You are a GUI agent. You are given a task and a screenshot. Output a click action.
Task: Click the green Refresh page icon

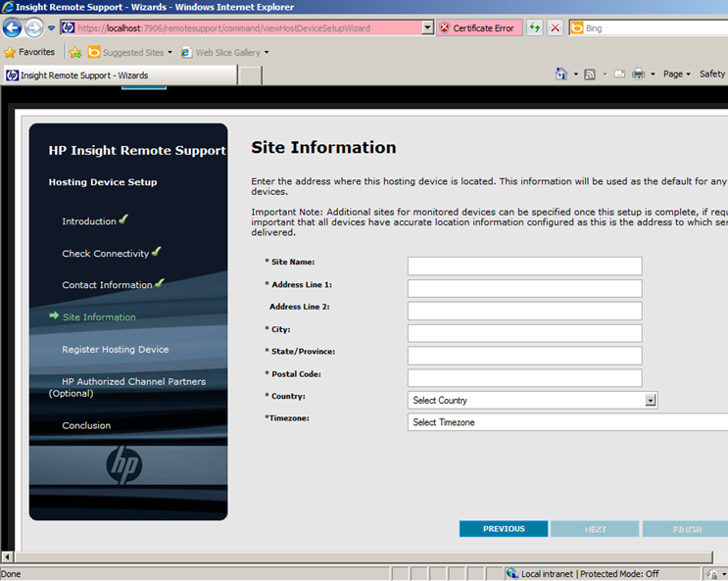[x=535, y=27]
